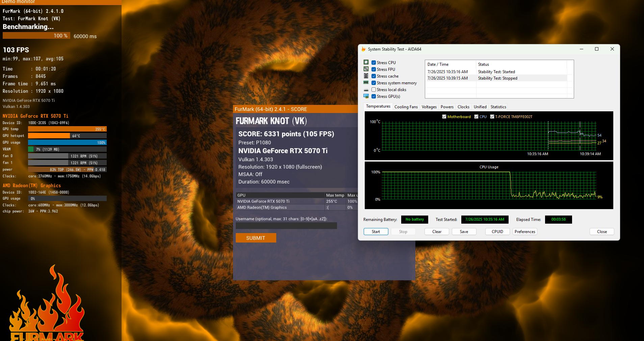644x341 pixels.
Task: Uncheck the Stress CPU checkbox
Action: tap(373, 63)
